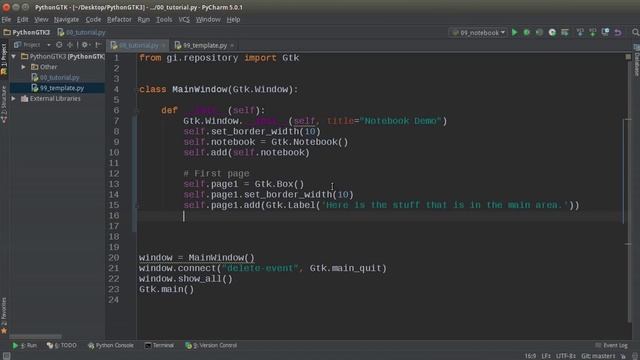Click the file analysis status indicator above scrollbar
Viewport: 640px width, 360px height.
(x=628, y=57)
